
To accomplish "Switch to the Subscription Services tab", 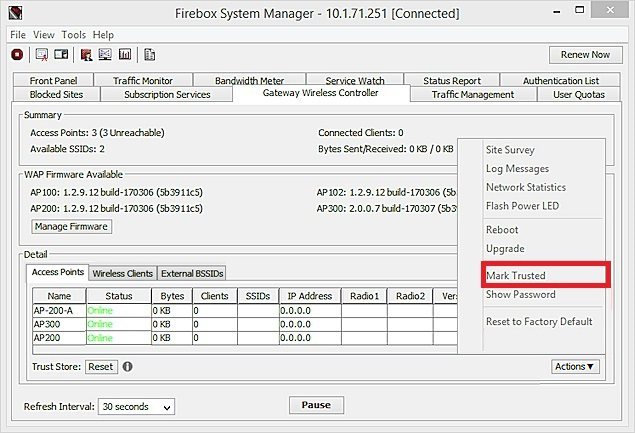I will pos(167,94).
